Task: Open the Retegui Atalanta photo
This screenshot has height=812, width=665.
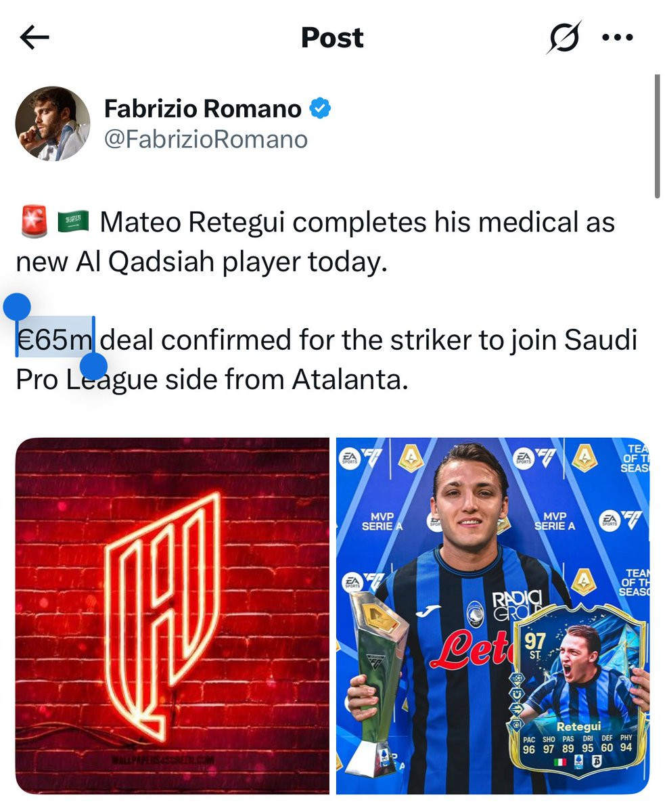Action: click(x=492, y=616)
